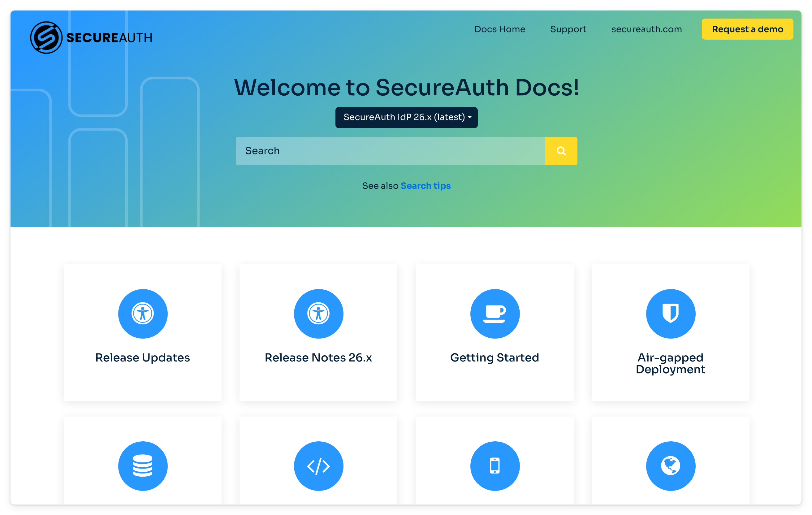Image resolution: width=812 pixels, height=515 pixels.
Task: Click the yellow magnifier search button
Action: coord(561,151)
